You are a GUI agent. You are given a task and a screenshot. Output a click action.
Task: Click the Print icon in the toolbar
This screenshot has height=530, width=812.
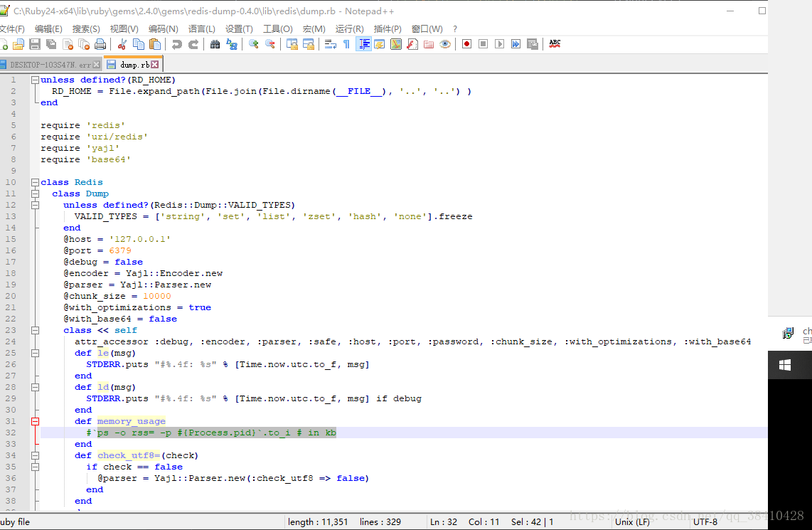[100, 45]
